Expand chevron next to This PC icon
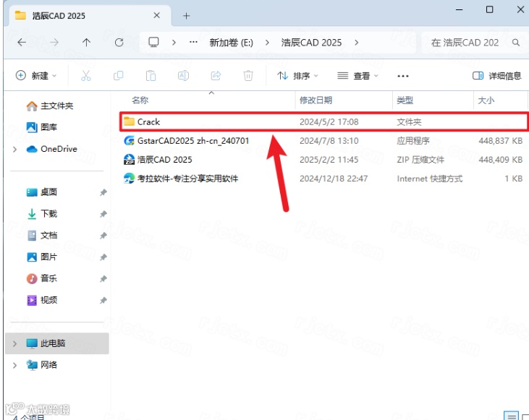Image resolution: width=529 pixels, height=420 pixels. tap(174, 43)
